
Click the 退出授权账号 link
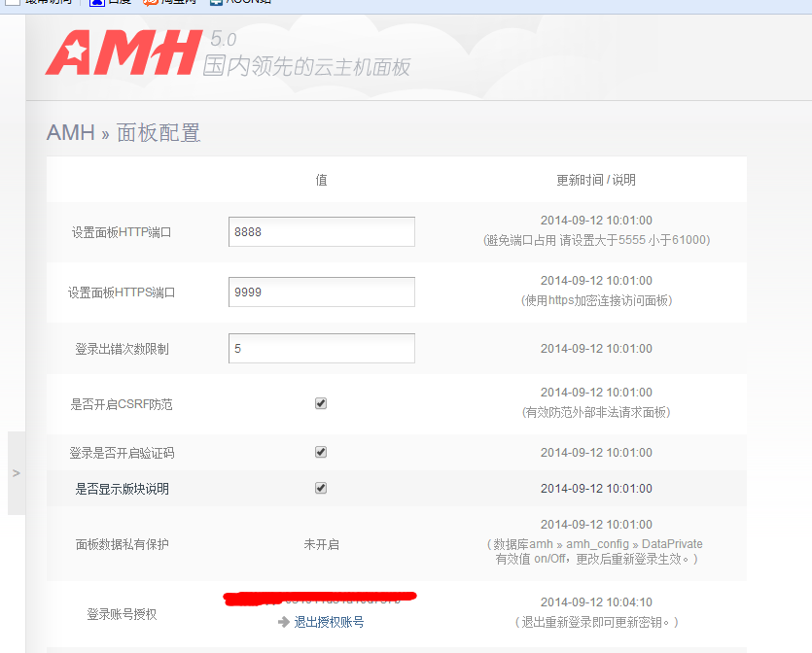click(x=329, y=622)
